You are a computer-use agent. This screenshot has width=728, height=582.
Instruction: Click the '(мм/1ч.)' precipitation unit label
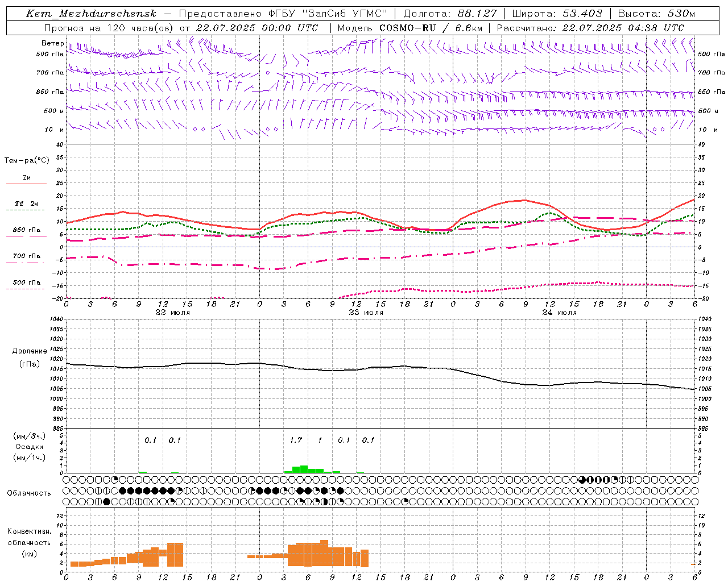click(x=30, y=458)
